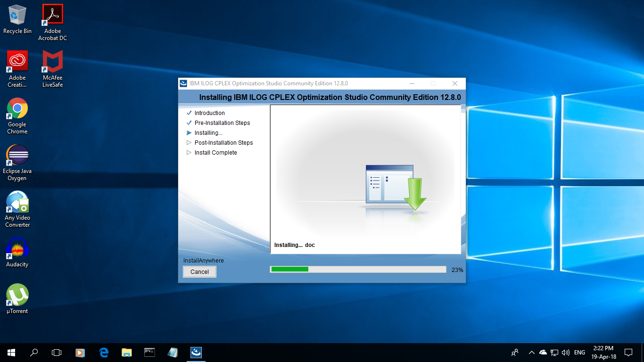Open taskbar search magnifier
Viewport: 644px width, 362px height.
34,352
